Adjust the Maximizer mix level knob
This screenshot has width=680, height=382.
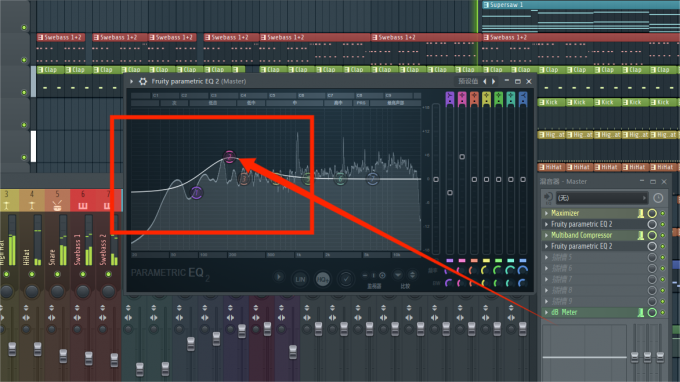pos(652,213)
